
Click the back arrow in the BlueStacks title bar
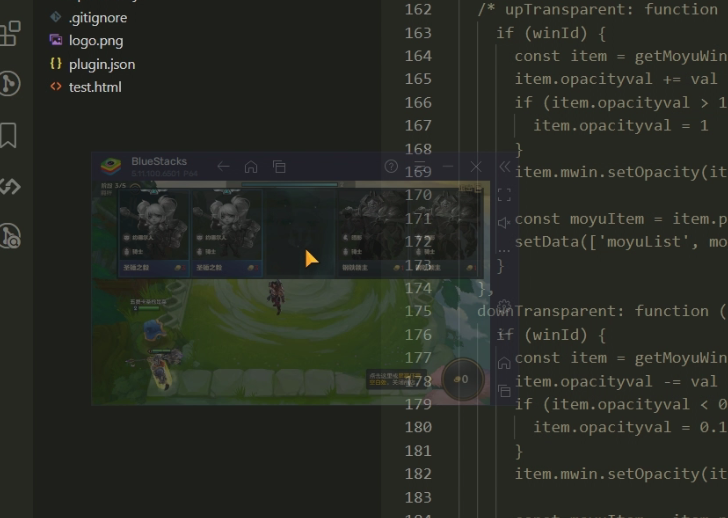pos(223,166)
